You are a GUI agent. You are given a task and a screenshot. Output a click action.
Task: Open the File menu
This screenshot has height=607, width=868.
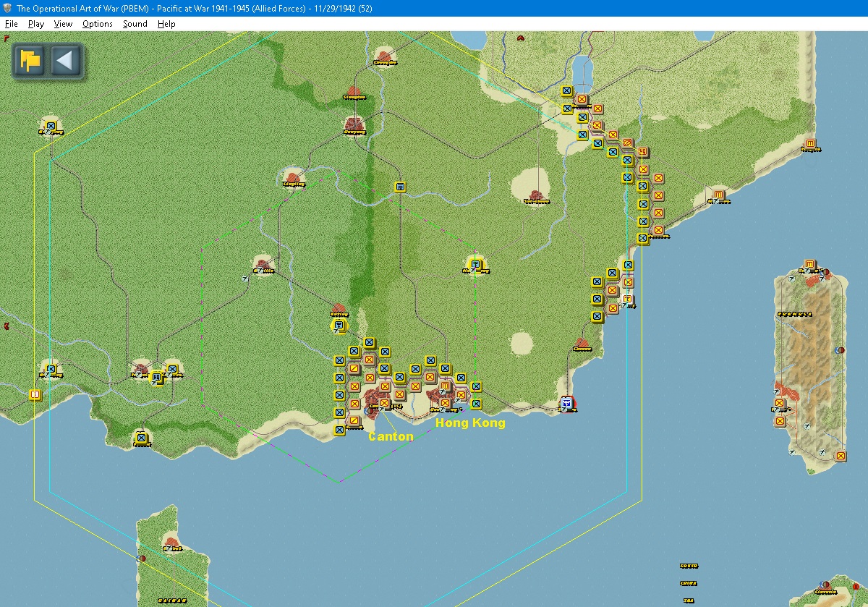(11, 24)
